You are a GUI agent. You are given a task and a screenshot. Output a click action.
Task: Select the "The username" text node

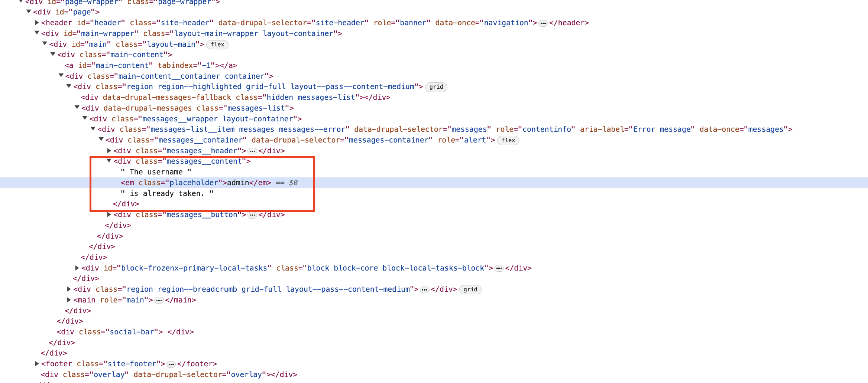[x=156, y=172]
